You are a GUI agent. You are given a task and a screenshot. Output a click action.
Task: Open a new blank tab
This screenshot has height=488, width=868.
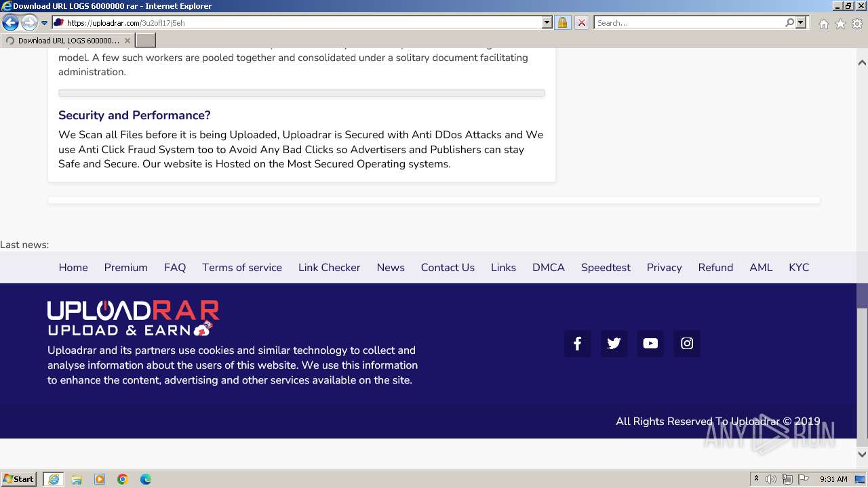[x=146, y=41]
